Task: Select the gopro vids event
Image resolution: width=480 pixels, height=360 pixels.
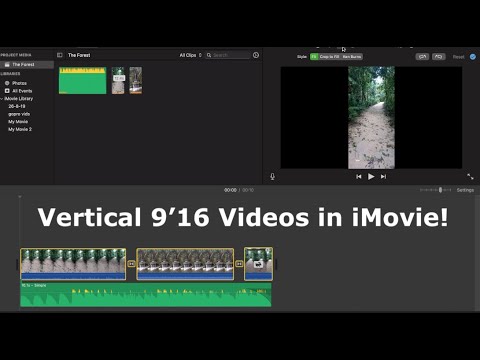Action: pyautogui.click(x=19, y=114)
